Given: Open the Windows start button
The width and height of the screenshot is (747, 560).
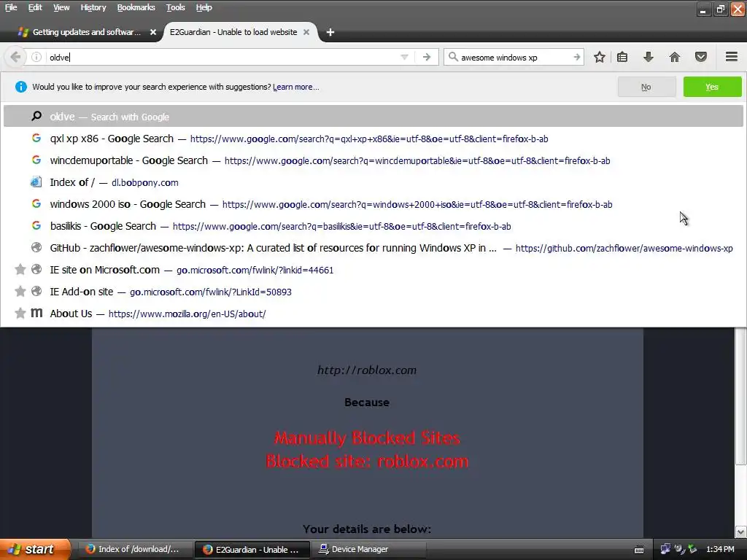Looking at the screenshot, I should pyautogui.click(x=34, y=549).
